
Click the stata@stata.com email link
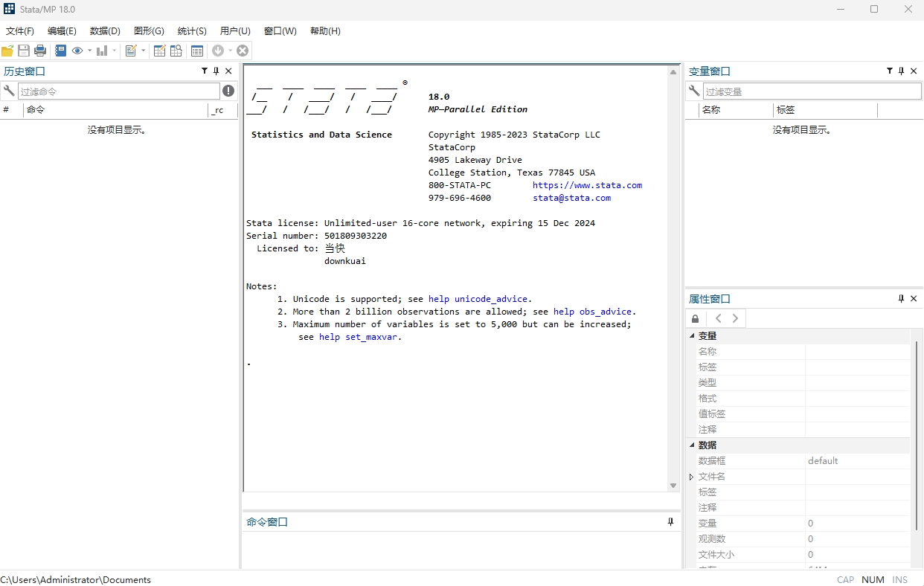(x=571, y=198)
